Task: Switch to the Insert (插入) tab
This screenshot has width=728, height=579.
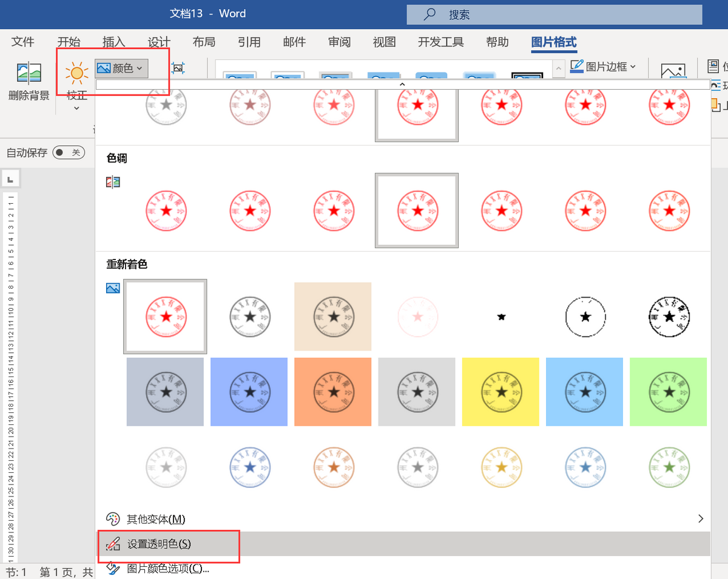Action: point(113,42)
